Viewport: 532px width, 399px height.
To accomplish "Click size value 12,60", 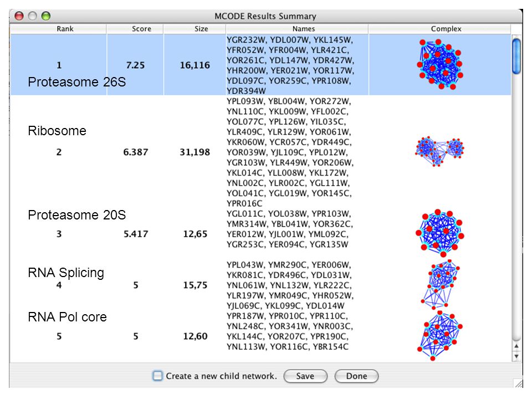I will pyautogui.click(x=195, y=336).
